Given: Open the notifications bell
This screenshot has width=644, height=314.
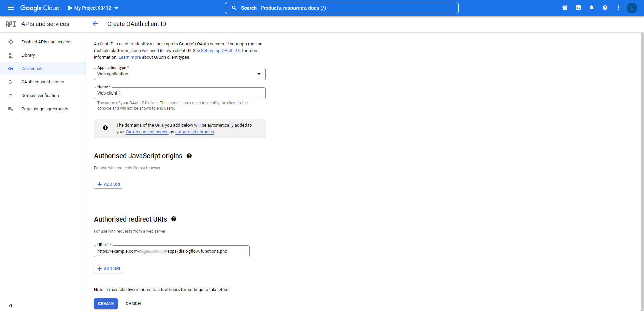Looking at the screenshot, I should point(592,8).
